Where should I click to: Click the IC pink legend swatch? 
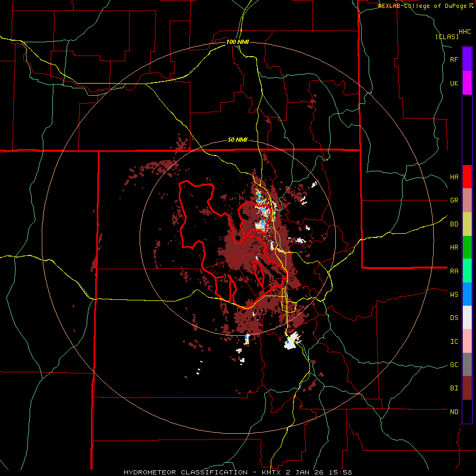[467, 341]
